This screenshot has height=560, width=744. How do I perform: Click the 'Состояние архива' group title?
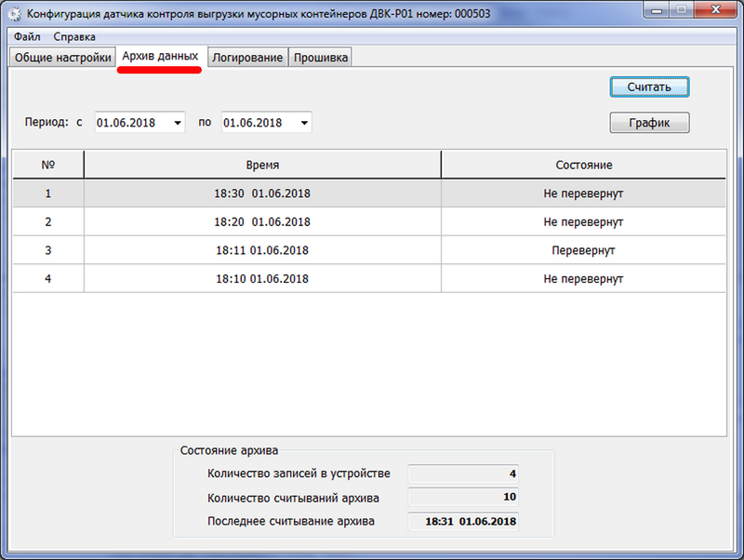point(229,450)
